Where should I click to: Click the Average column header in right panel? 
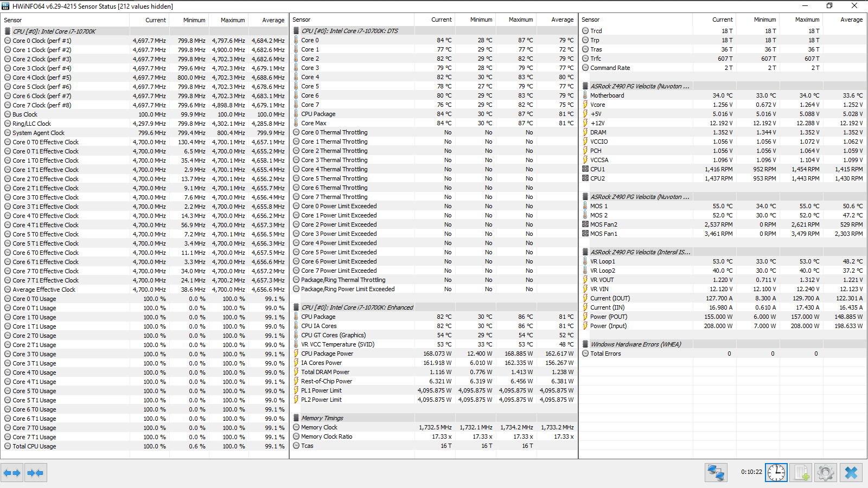click(x=844, y=20)
